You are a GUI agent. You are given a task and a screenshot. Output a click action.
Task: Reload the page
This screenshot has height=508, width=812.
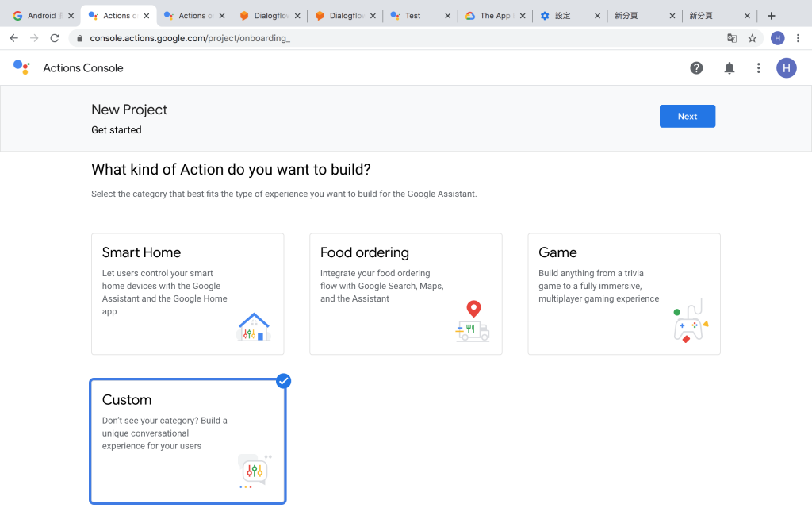pyautogui.click(x=55, y=38)
